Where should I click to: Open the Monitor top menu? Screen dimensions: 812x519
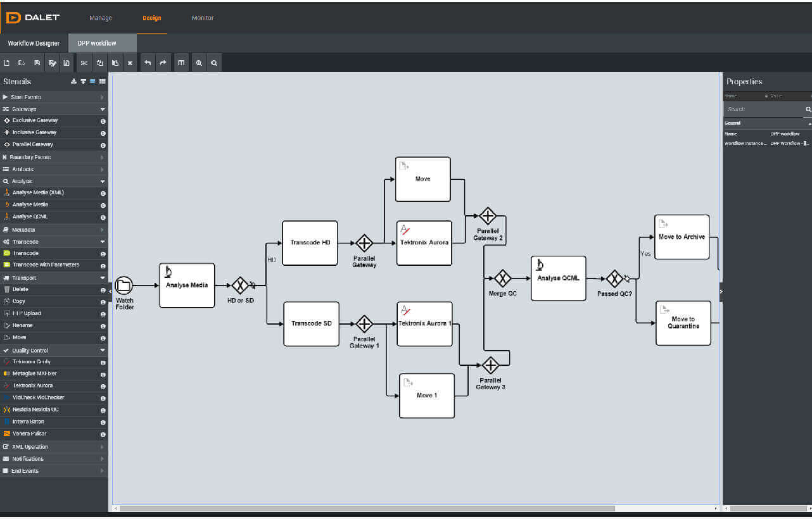tap(203, 18)
